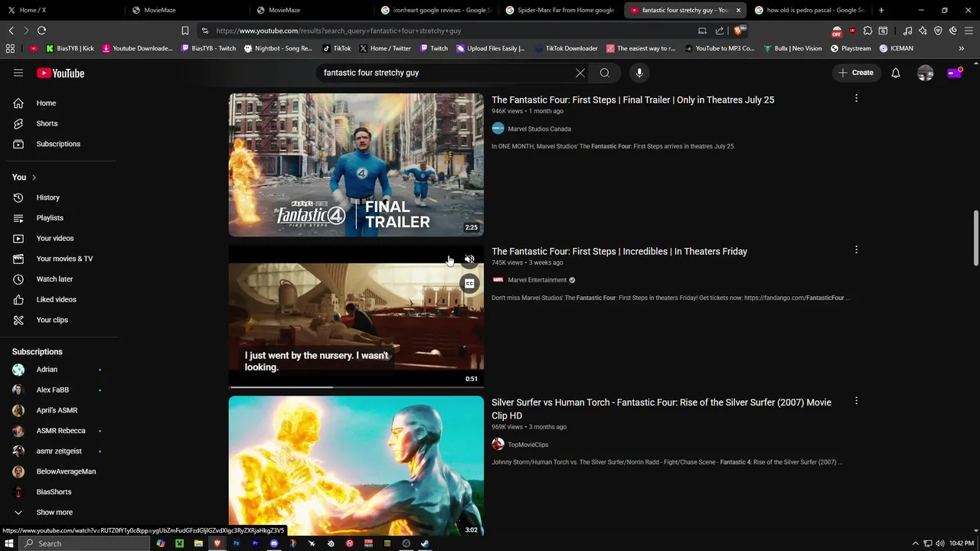
Task: Go to Home in the sidebar
Action: (x=46, y=103)
